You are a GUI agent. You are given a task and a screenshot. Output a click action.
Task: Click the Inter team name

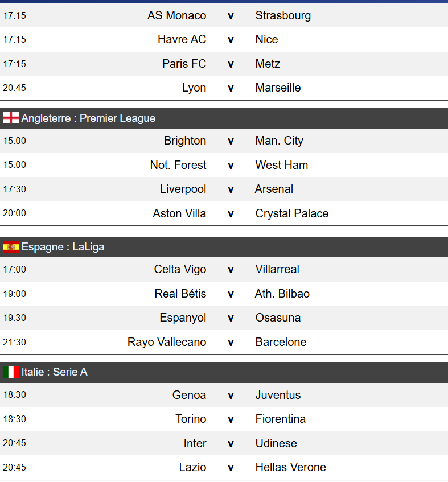[195, 443]
